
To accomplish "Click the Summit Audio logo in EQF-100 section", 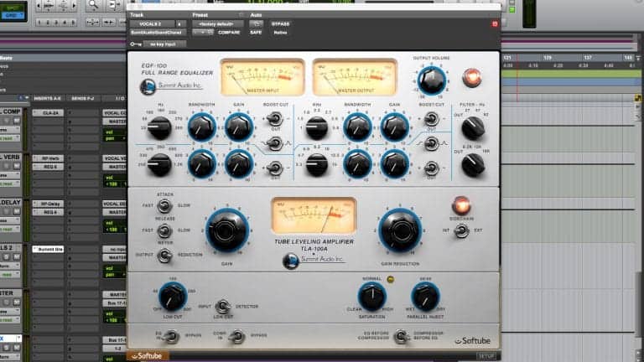I will coord(171,86).
